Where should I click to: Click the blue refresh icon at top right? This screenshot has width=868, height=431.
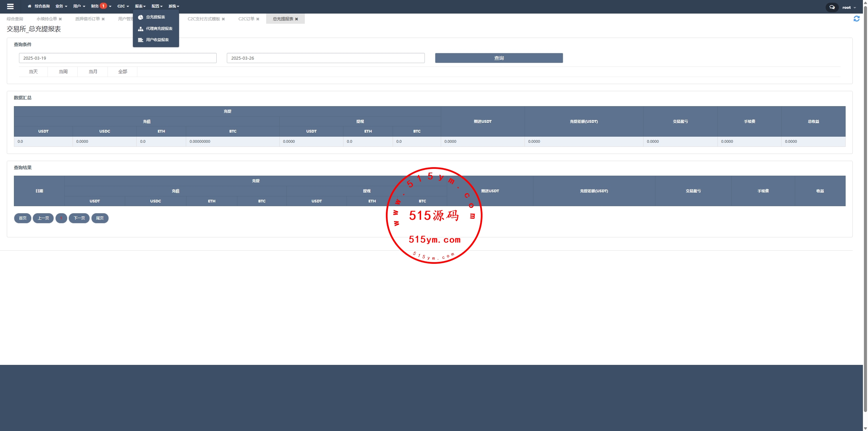tap(856, 19)
